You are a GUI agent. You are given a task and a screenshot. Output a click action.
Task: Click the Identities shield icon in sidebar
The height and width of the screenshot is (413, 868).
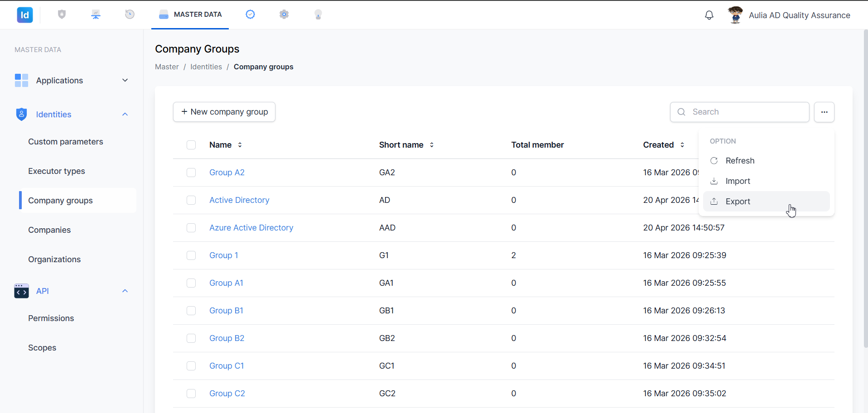click(21, 114)
